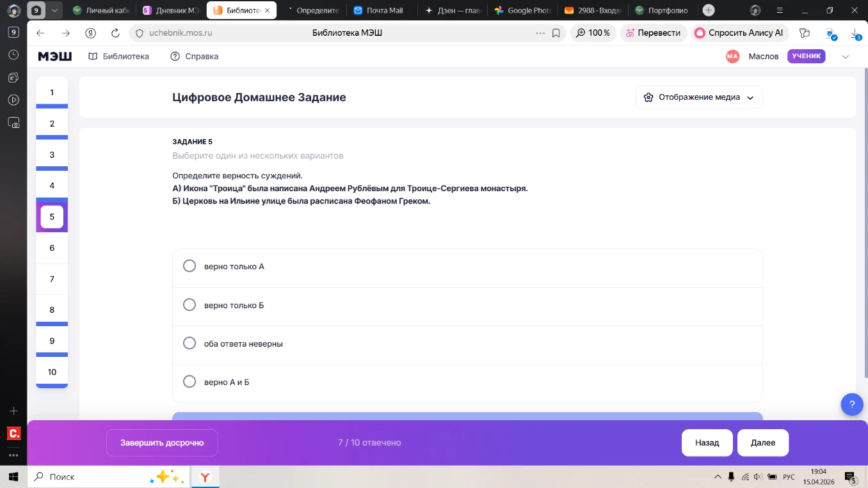Jump to question 6 in the task list
This screenshot has height=488, width=868.
[52, 248]
